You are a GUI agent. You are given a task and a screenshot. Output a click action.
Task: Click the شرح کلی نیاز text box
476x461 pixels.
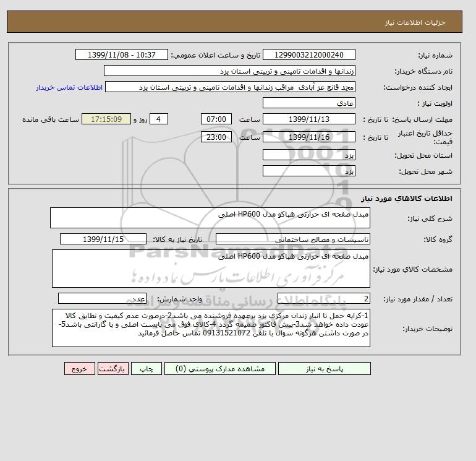coord(210,218)
